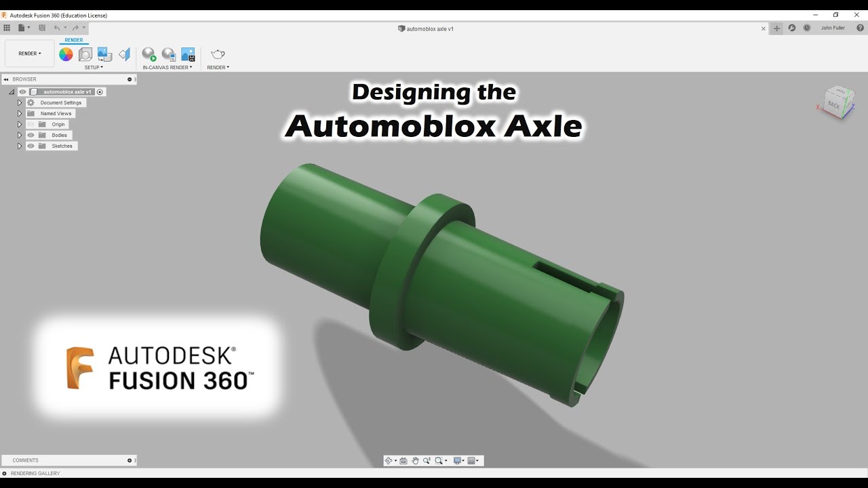Open the Job Status clock icon
Image resolution: width=868 pixels, height=488 pixels.
point(807,28)
